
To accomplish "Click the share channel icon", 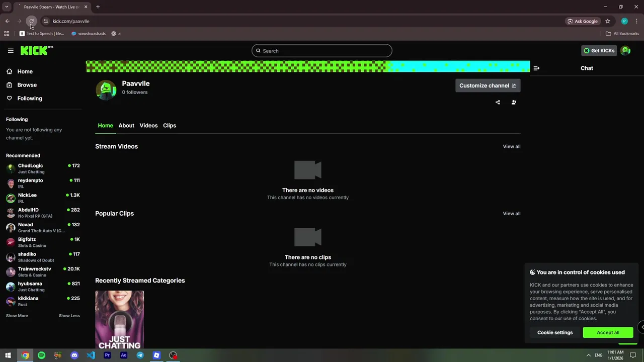I will coord(498,103).
